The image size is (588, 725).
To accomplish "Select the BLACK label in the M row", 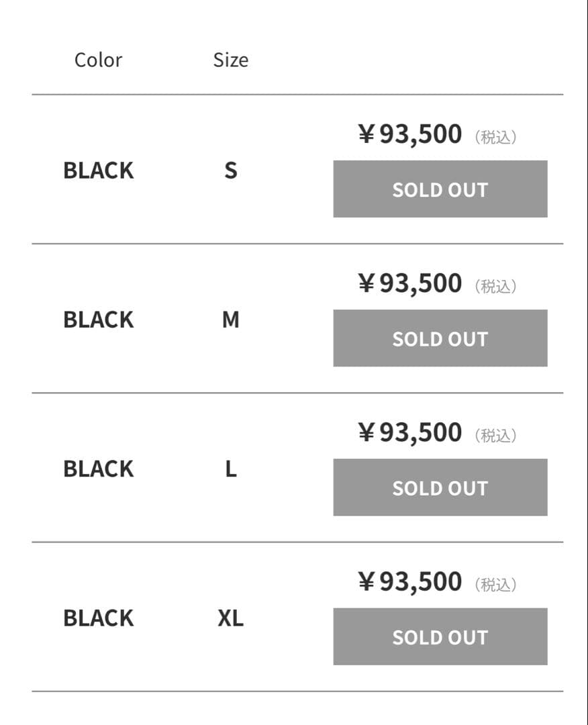I will [98, 320].
